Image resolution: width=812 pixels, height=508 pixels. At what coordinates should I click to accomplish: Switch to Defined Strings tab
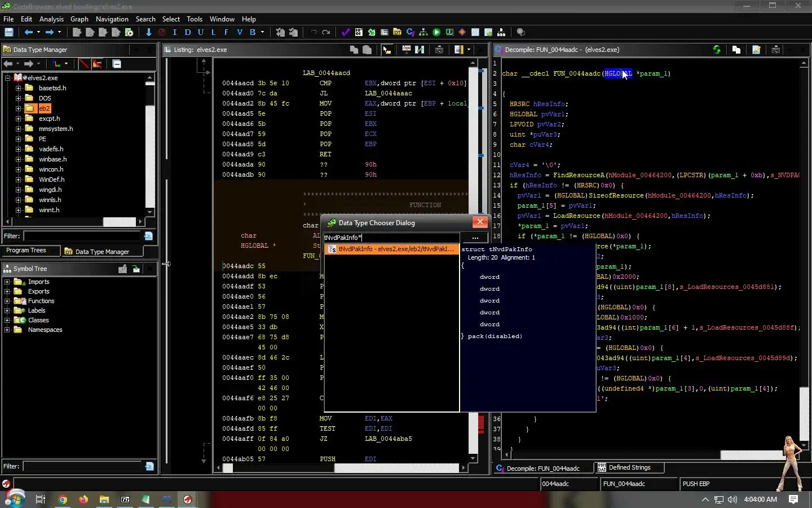pos(629,468)
